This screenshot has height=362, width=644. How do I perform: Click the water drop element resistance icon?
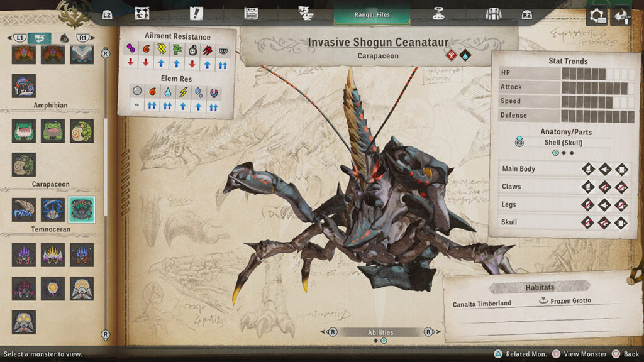(167, 92)
